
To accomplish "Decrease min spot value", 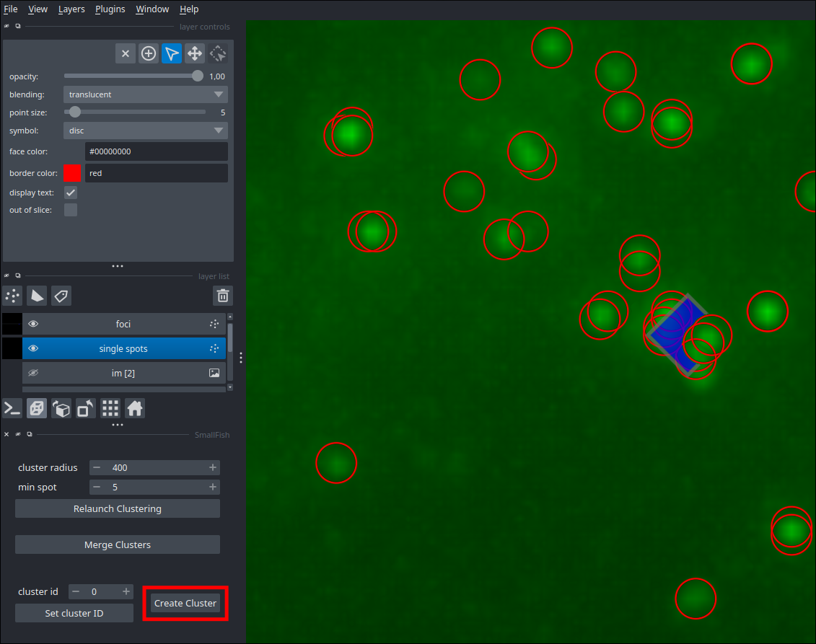I will point(97,487).
